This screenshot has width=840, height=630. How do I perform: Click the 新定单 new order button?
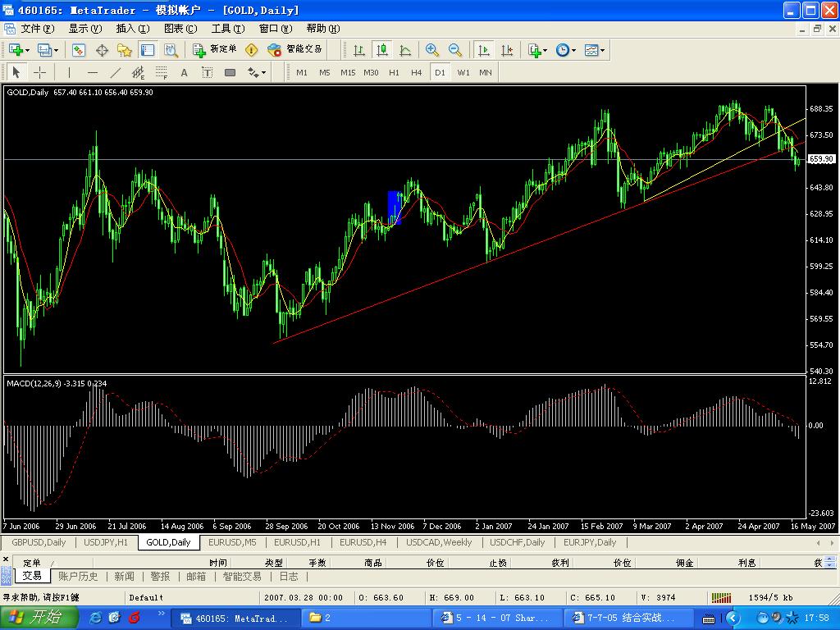pos(215,50)
